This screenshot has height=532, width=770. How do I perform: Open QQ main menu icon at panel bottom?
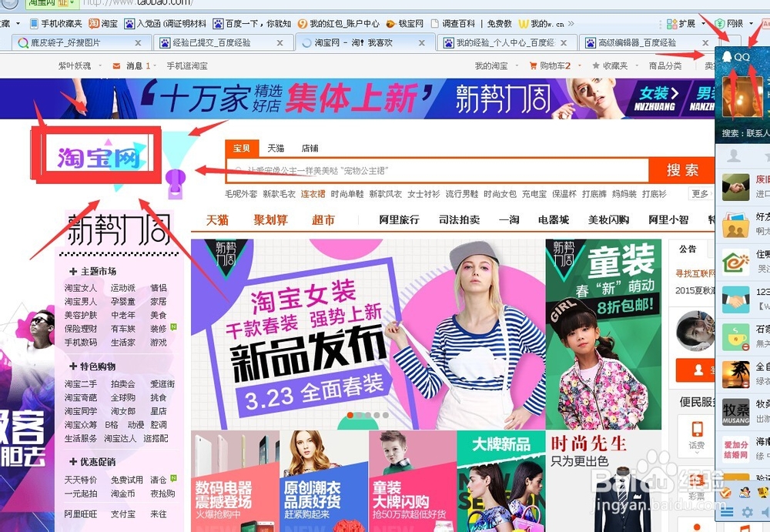click(727, 512)
